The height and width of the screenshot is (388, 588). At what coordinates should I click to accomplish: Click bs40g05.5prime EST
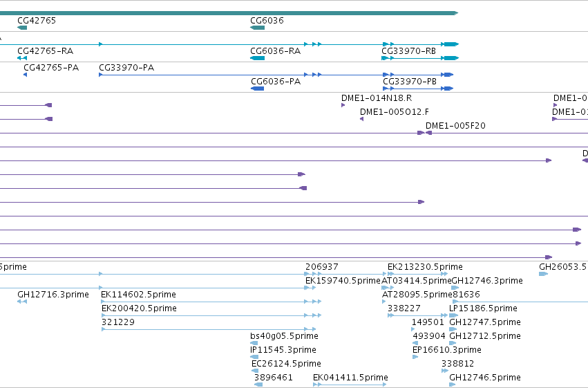click(284, 337)
